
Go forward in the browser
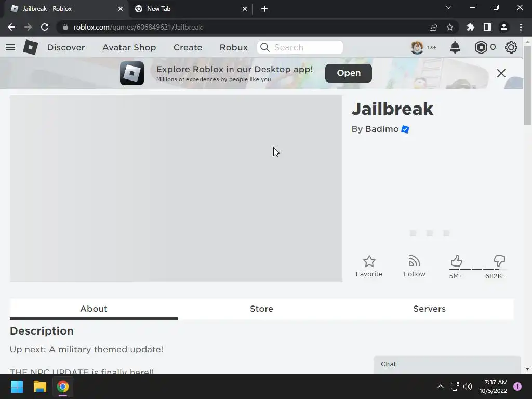28,27
